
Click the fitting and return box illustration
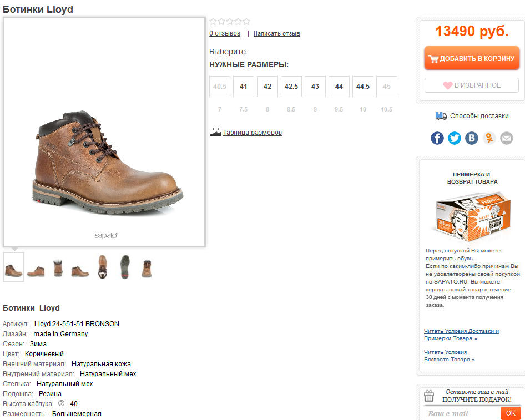pyautogui.click(x=473, y=216)
